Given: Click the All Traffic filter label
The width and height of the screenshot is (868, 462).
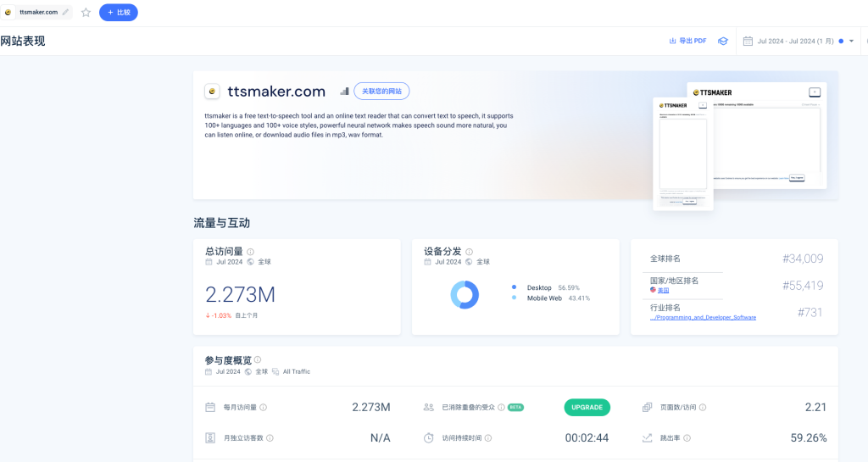Looking at the screenshot, I should (296, 372).
